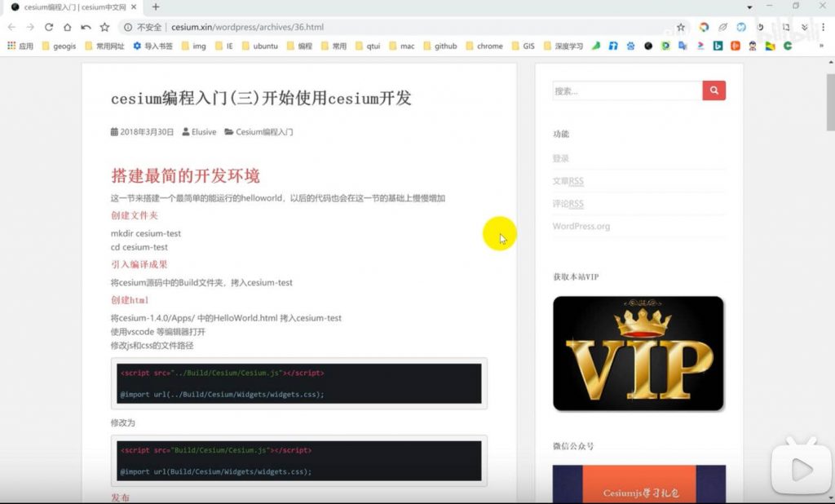Open the tab search dropdown arrow

pos(749,7)
